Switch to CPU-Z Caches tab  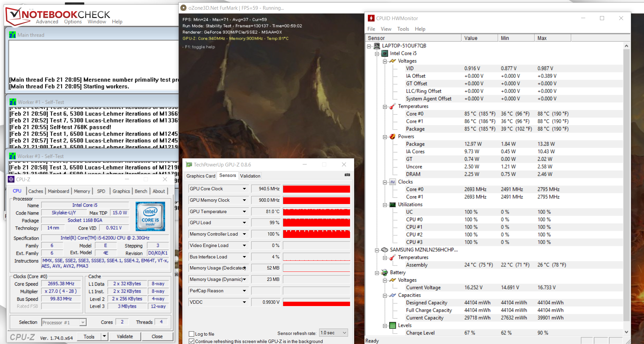pyautogui.click(x=36, y=191)
